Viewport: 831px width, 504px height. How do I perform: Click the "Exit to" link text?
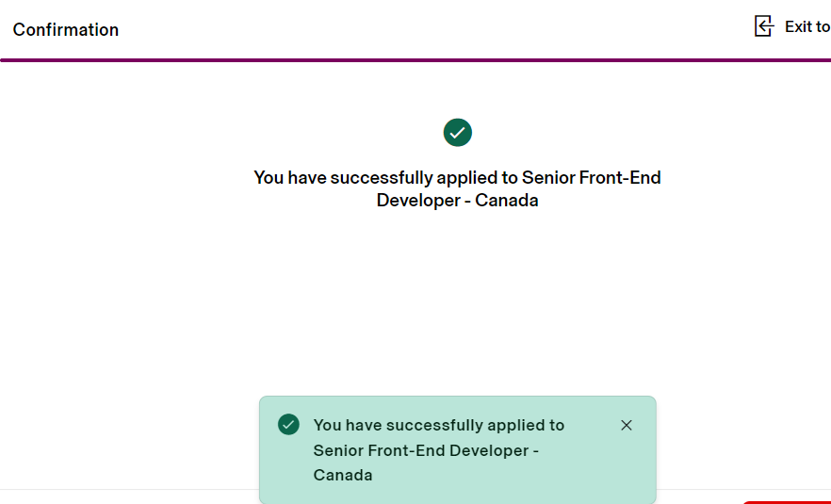coord(807,26)
